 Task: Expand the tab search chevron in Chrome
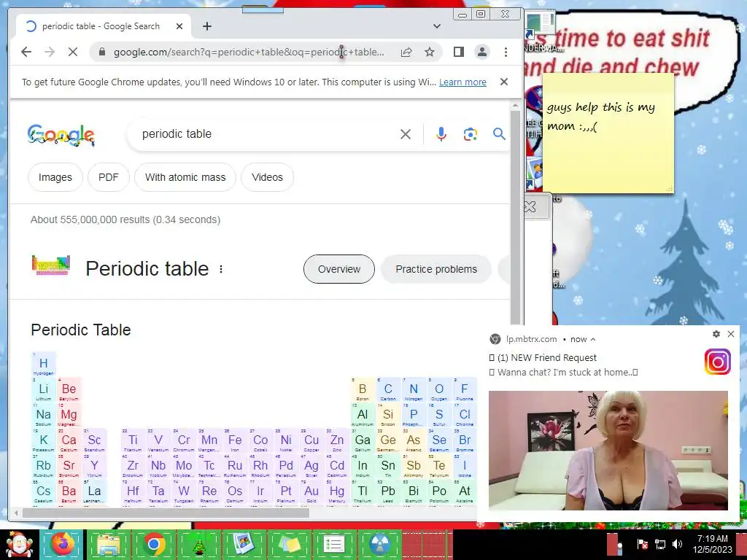tap(437, 26)
